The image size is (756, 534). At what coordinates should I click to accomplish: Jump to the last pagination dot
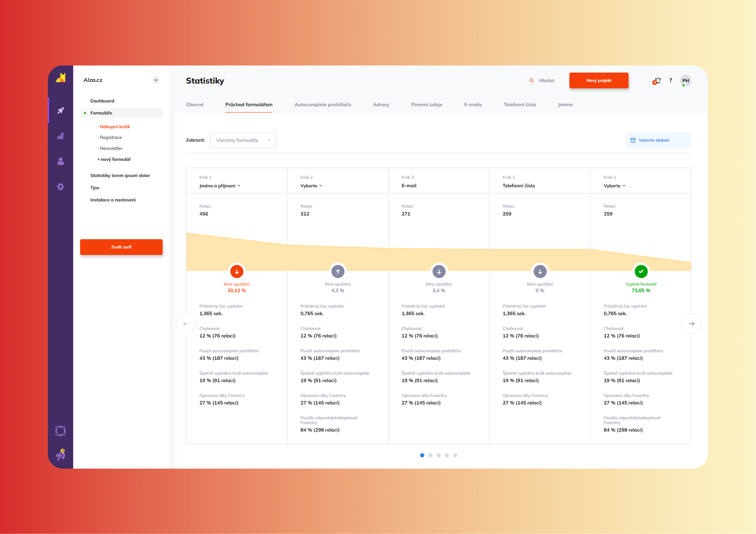455,455
